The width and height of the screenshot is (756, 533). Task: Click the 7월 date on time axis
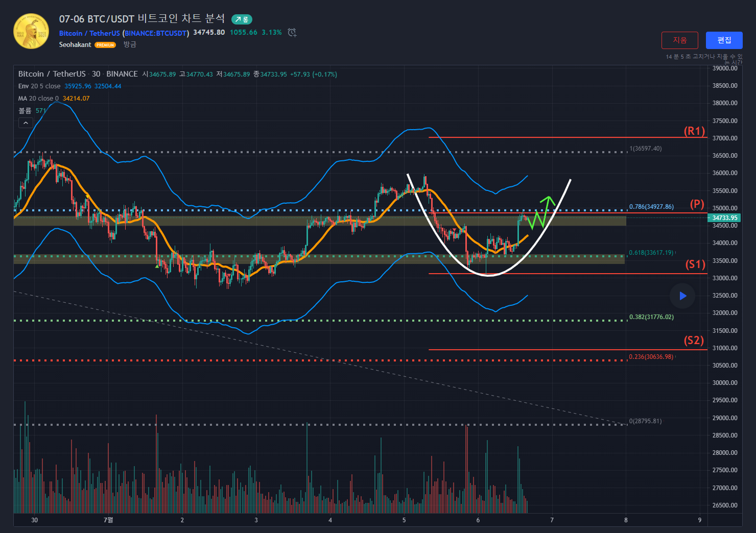coord(108,520)
